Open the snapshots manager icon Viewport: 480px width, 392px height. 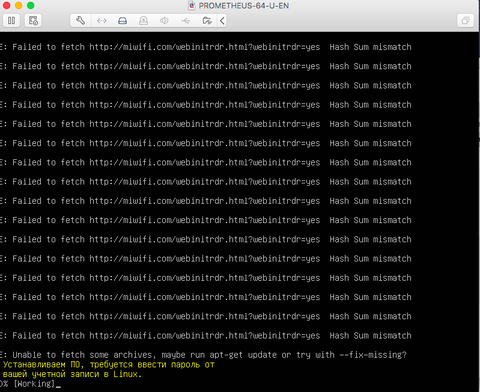(x=33, y=21)
